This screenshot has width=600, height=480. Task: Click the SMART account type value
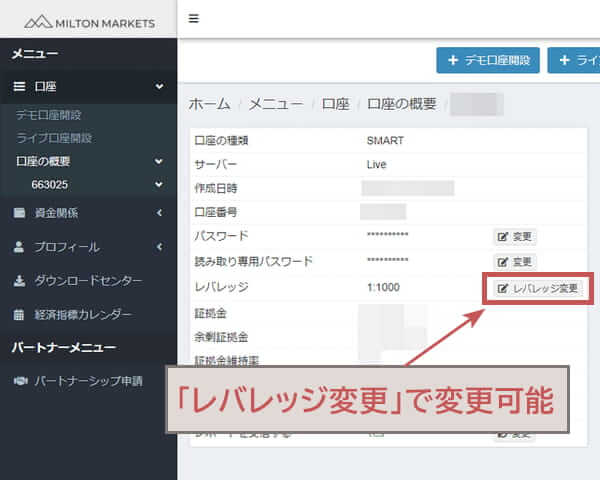tap(385, 140)
